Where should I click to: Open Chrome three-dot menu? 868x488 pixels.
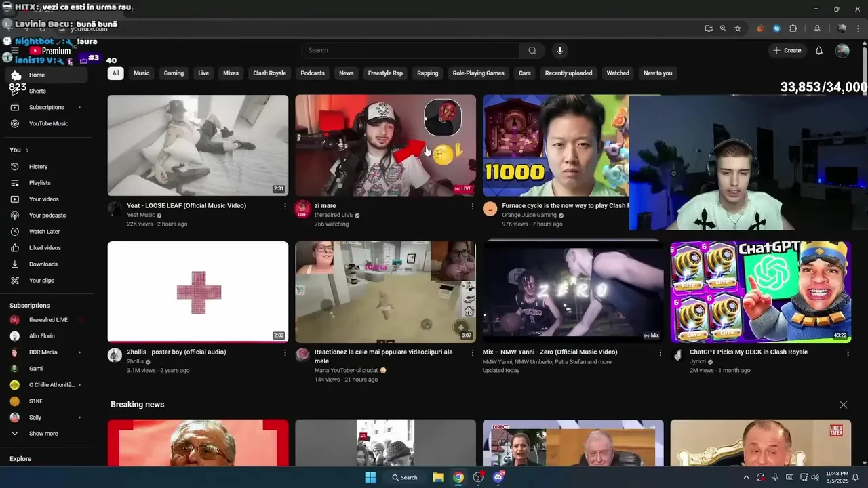pos(859,28)
